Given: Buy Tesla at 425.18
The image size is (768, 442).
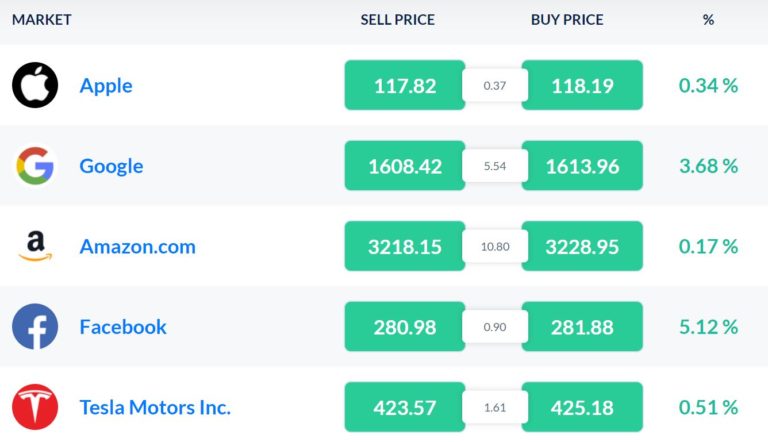Looking at the screenshot, I should pos(582,407).
